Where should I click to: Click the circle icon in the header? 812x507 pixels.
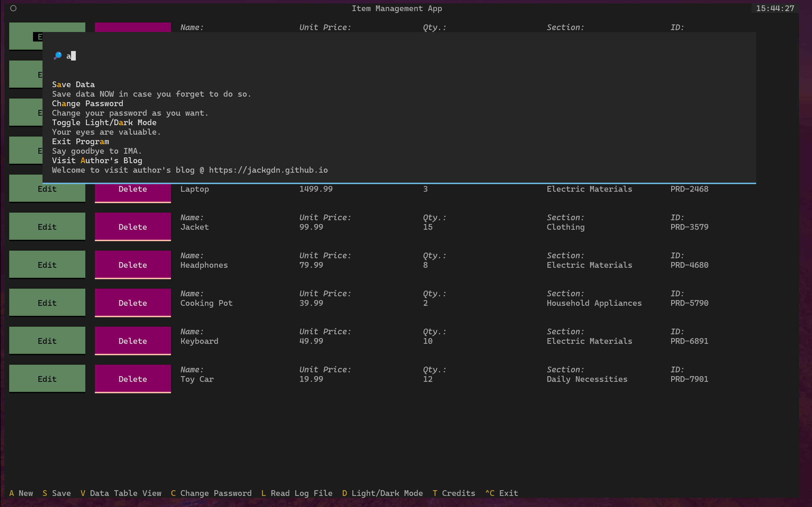pyautogui.click(x=13, y=8)
